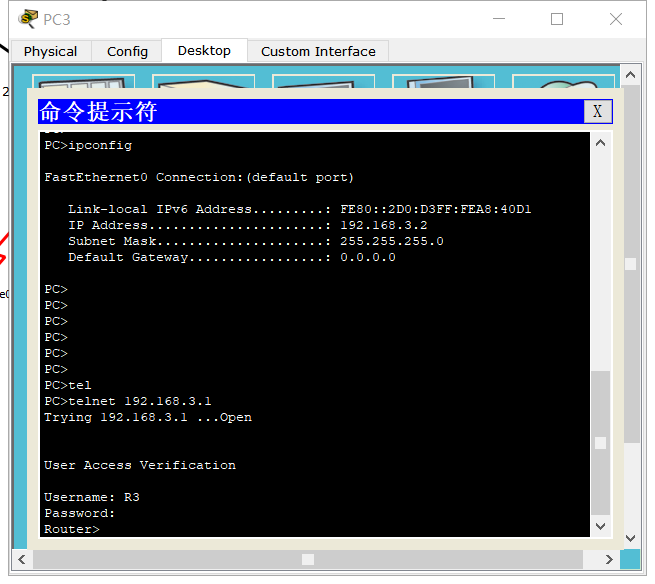Click the IP Address 192.168.3.2 line

(x=248, y=225)
